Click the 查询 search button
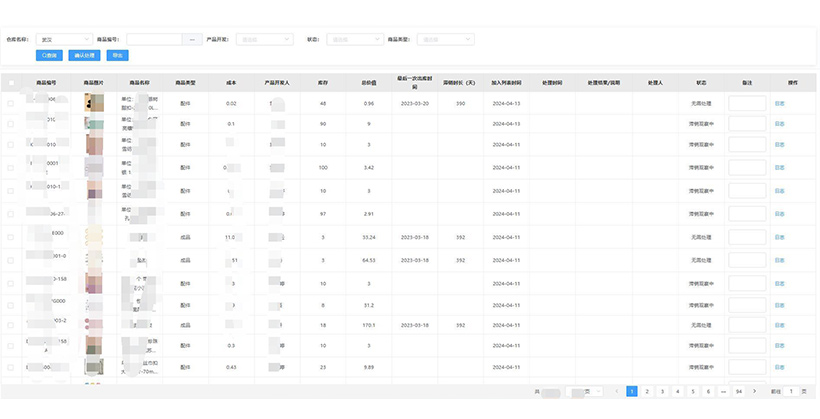 click(50, 55)
